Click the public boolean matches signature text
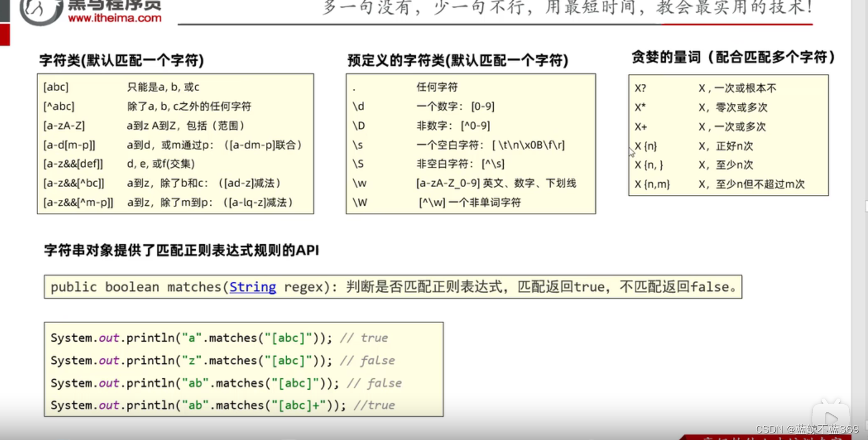The width and height of the screenshot is (868, 440). [x=194, y=287]
